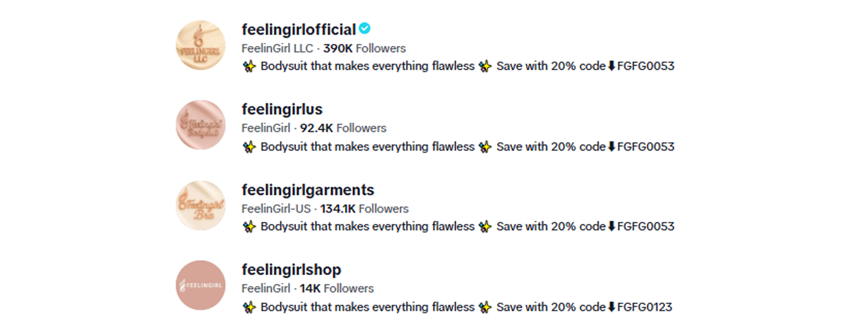Click the down arrow emoji in feelingirlgarments bio
Screen dimensions: 868x328
(612, 226)
